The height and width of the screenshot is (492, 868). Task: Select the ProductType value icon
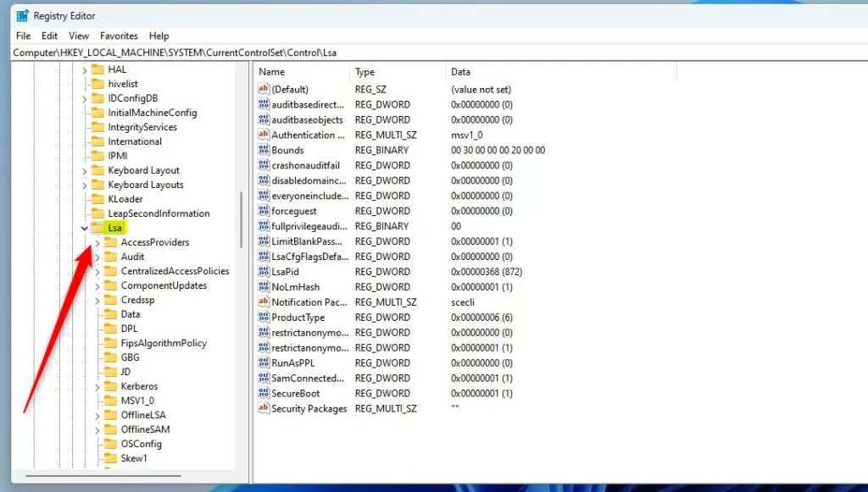tap(264, 317)
